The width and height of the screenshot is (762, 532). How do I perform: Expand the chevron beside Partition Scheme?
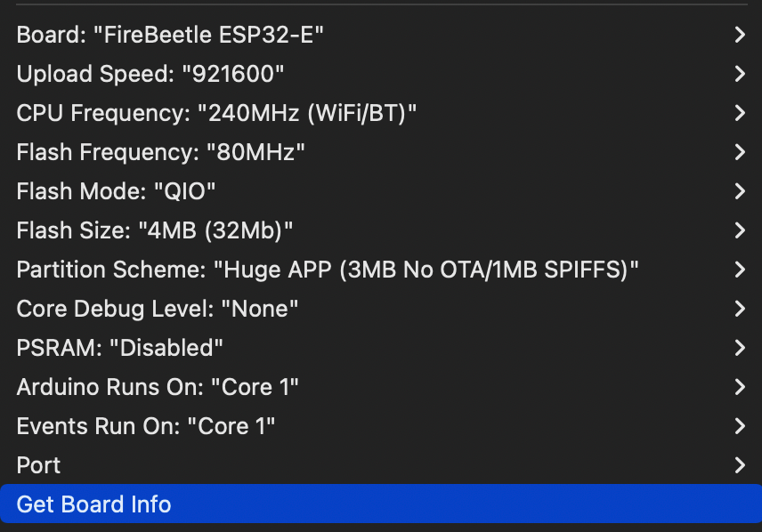740,270
